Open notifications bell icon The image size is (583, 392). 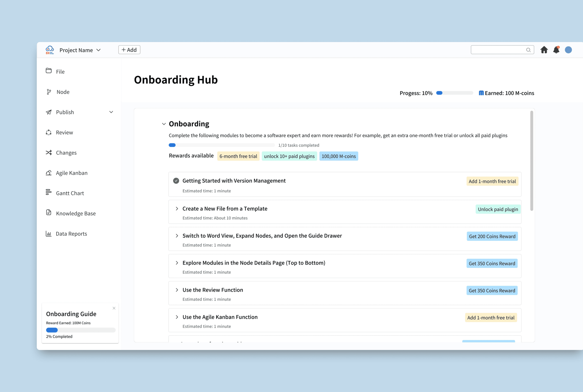tap(556, 50)
